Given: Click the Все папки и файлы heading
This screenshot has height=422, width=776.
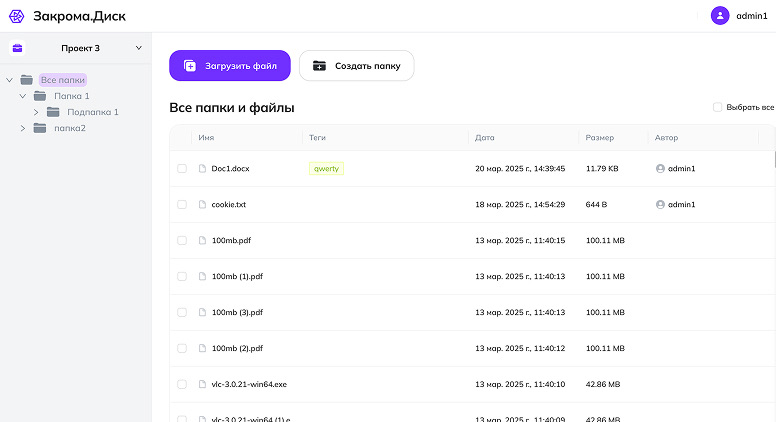Looking at the screenshot, I should (232, 107).
